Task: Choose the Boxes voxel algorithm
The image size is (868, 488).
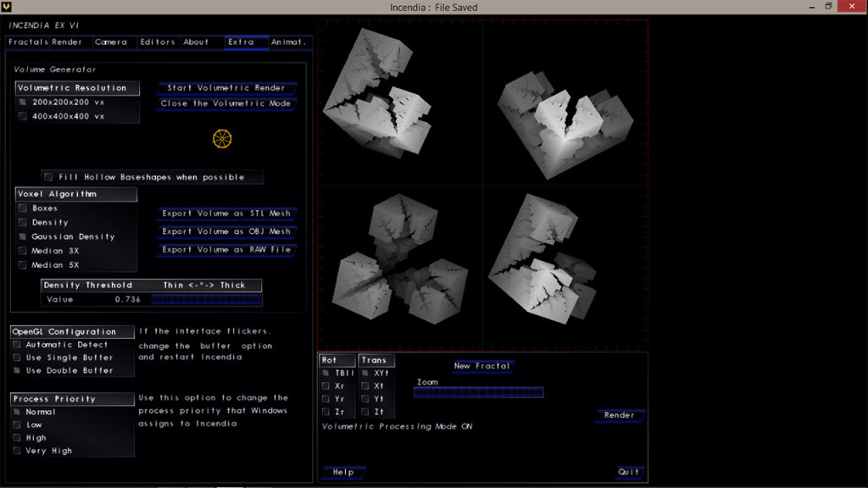Action: pyautogui.click(x=23, y=208)
